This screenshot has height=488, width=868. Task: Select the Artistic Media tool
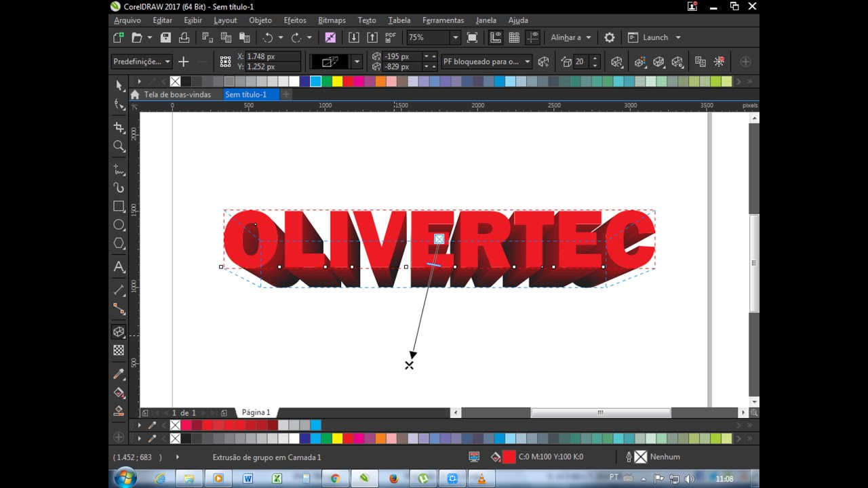[119, 188]
